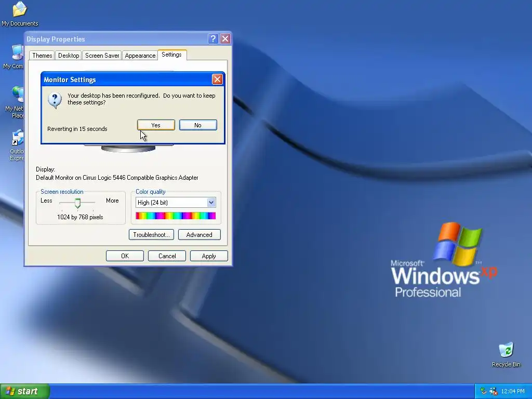532x399 pixels.
Task: Click the screen resolution slider handle
Action: [x=78, y=203]
